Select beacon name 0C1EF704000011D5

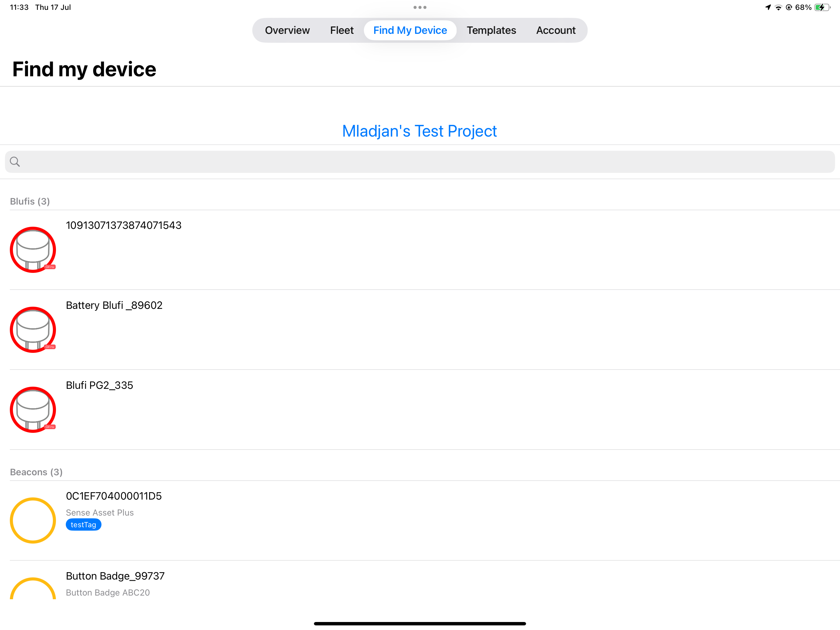pos(113,496)
